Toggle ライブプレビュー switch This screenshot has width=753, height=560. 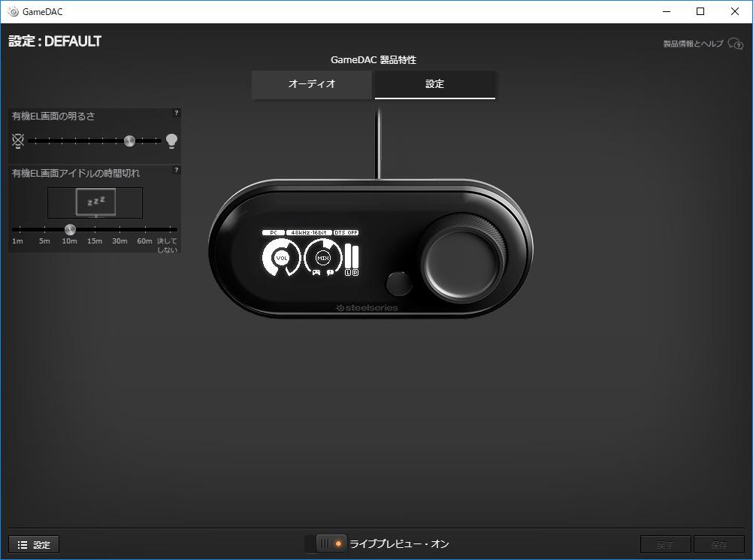pyautogui.click(x=326, y=543)
